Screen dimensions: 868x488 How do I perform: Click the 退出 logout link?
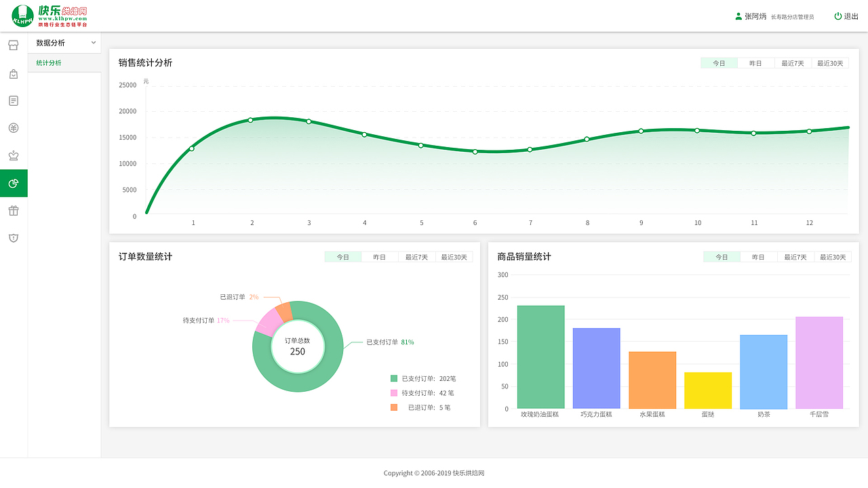(x=851, y=16)
